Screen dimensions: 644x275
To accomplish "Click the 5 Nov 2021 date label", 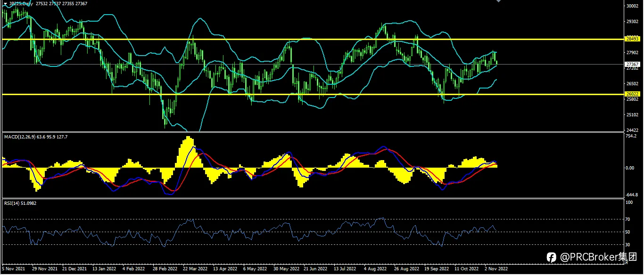I will click(14, 269).
